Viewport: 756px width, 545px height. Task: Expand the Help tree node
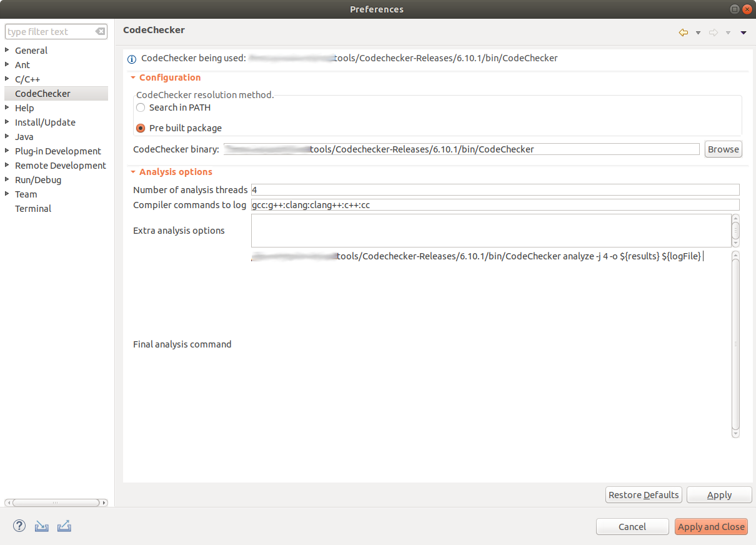[x=7, y=107]
